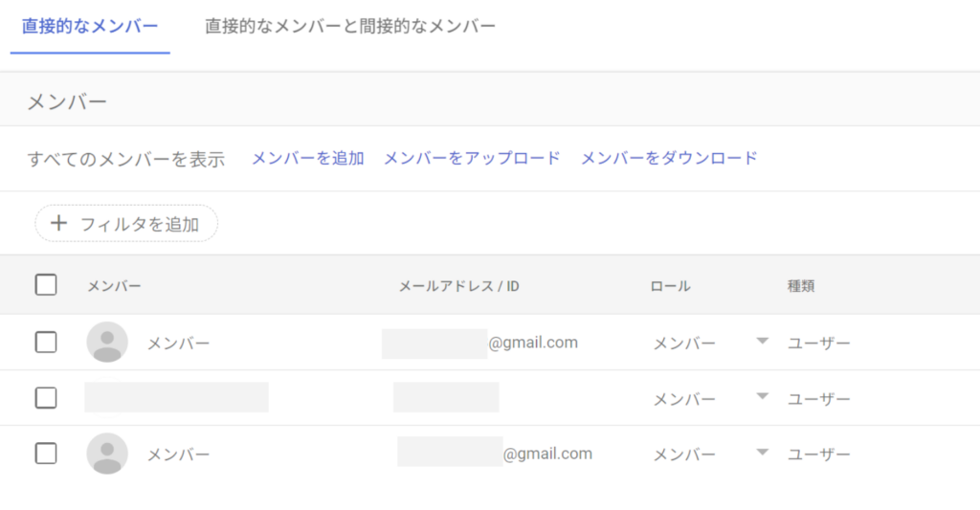This screenshot has width=980, height=510.
Task: Switch to the 直接的なメンバー tab
Action: tap(90, 26)
